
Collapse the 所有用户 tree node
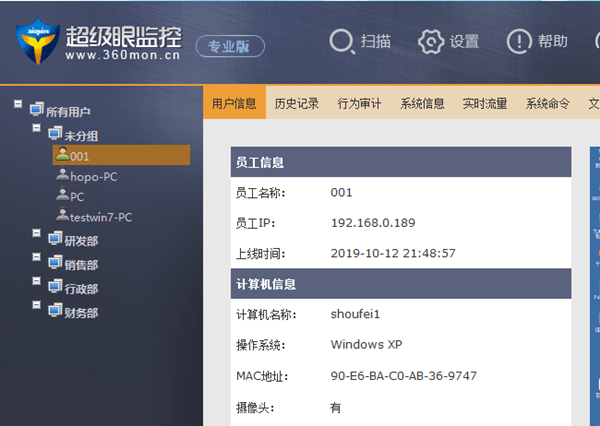18,104
